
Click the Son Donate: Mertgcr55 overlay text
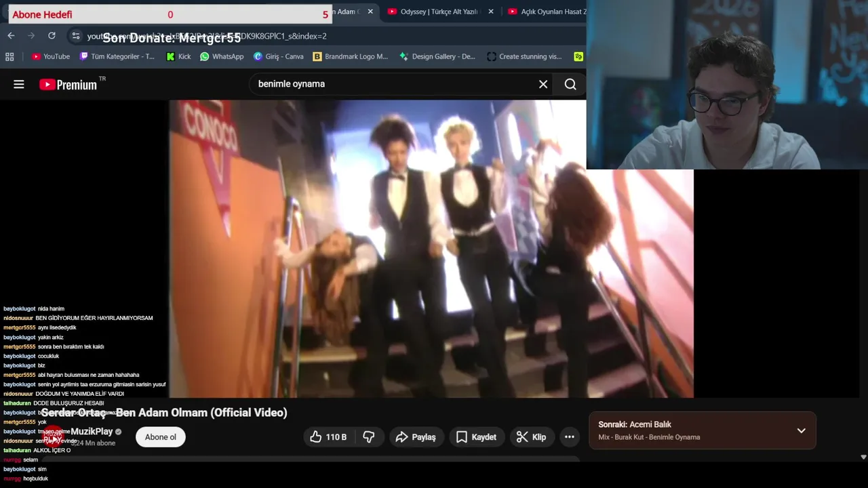pyautogui.click(x=172, y=38)
